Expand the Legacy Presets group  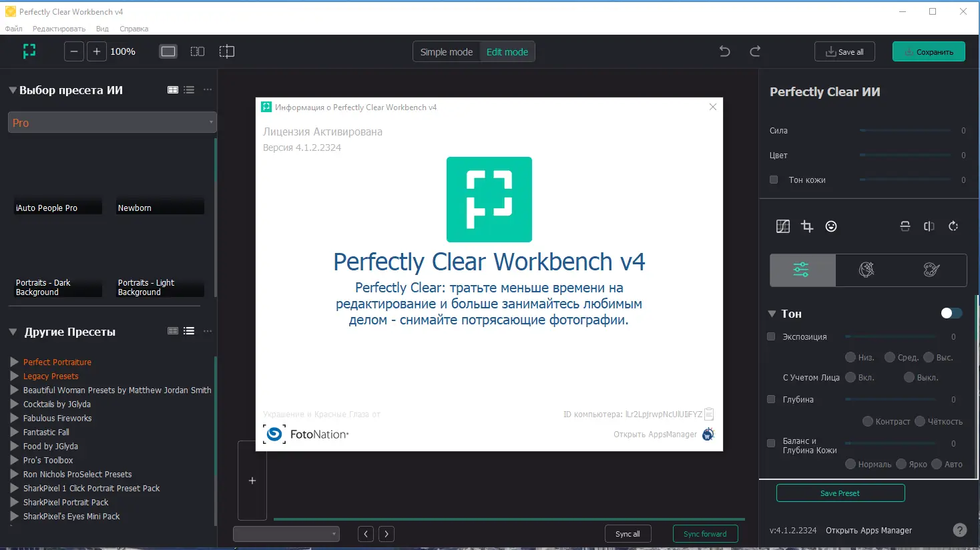(x=15, y=376)
